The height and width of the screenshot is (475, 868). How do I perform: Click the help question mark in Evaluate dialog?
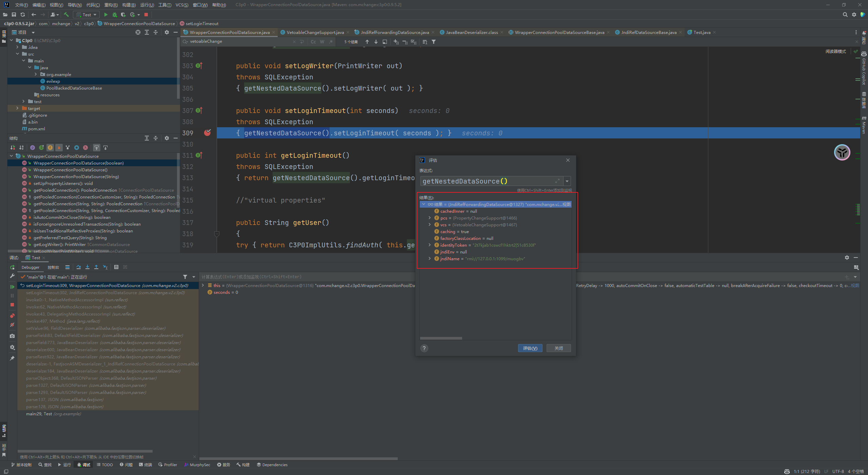pyautogui.click(x=424, y=348)
